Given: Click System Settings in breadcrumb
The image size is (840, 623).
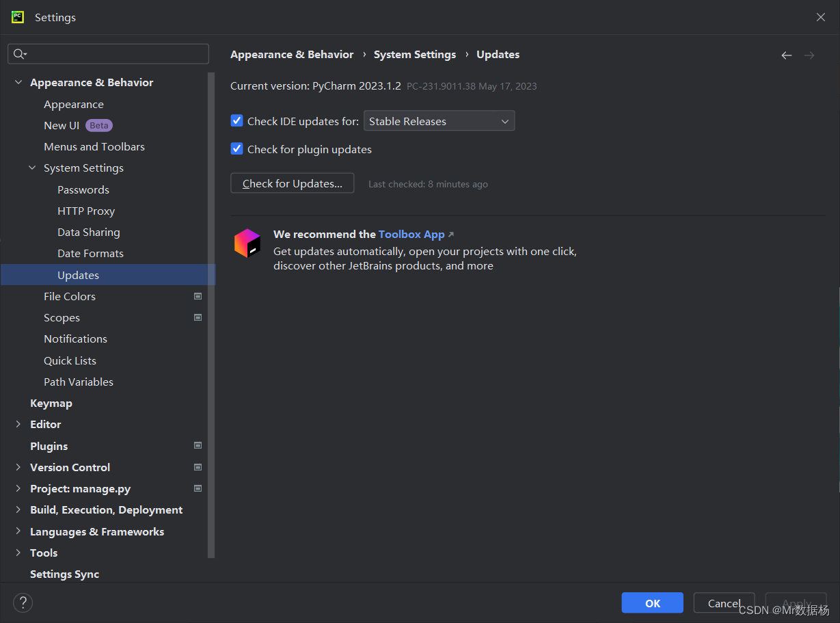Looking at the screenshot, I should point(415,55).
